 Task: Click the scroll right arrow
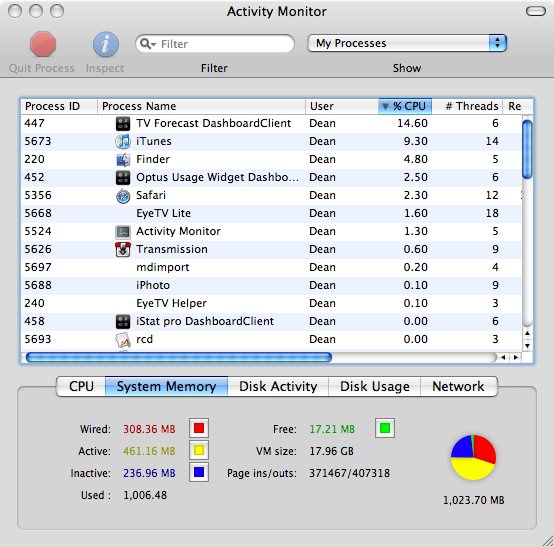coord(516,358)
